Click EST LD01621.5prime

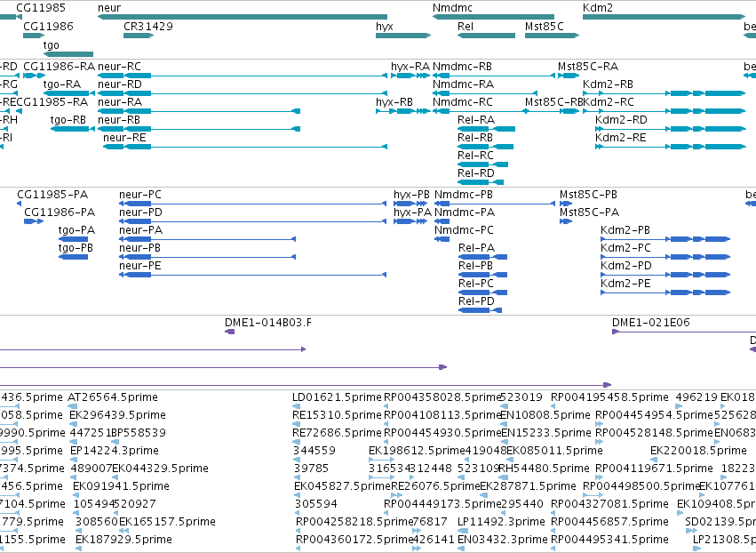pos(337,397)
